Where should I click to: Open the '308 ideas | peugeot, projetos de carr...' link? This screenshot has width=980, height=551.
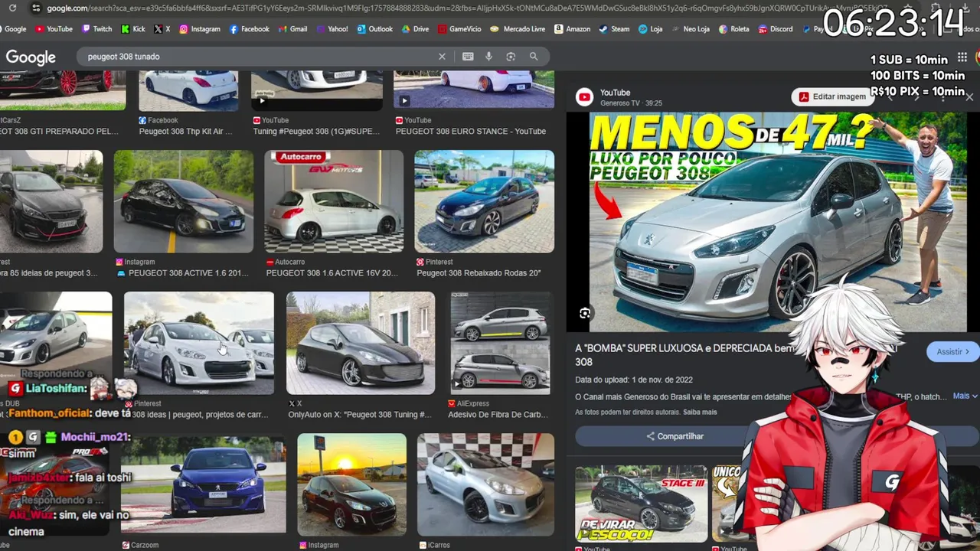pos(200,415)
